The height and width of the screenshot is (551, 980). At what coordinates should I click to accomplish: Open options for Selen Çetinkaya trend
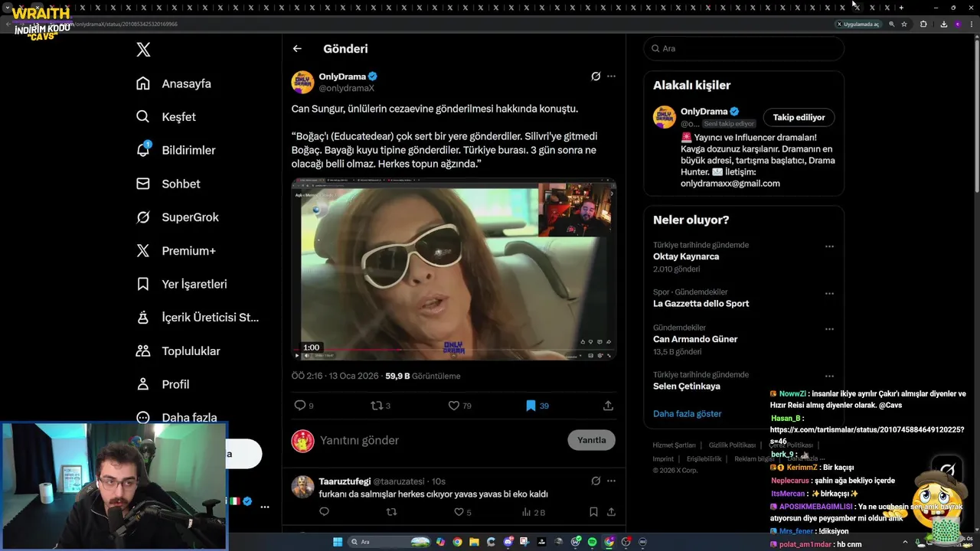829,376
